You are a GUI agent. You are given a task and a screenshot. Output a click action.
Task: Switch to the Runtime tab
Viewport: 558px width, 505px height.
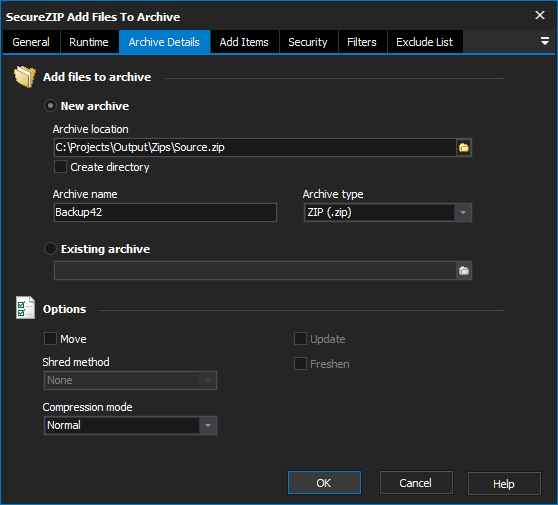(89, 42)
